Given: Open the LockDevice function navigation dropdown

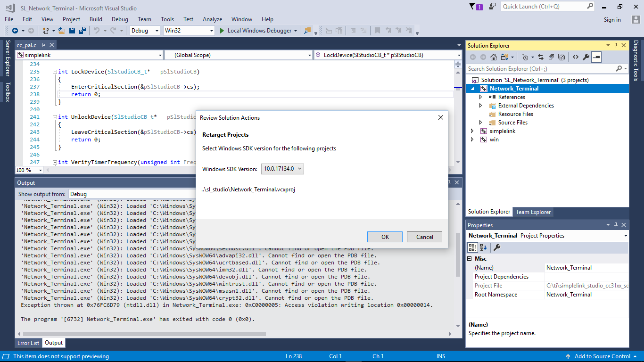Looking at the screenshot, I should coord(388,55).
